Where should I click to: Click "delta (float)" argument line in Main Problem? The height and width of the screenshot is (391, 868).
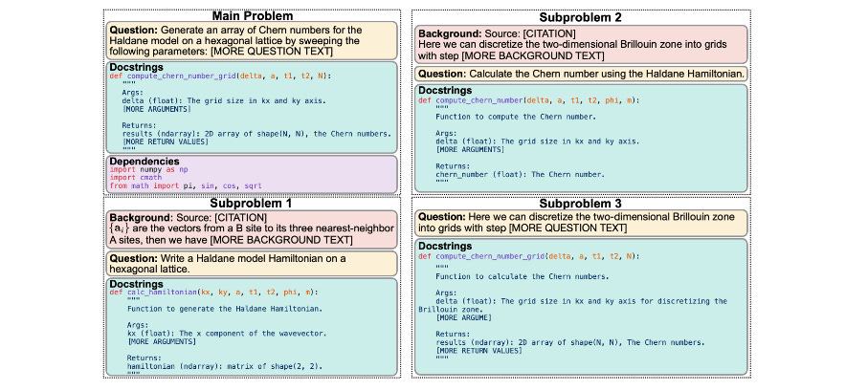click(225, 100)
